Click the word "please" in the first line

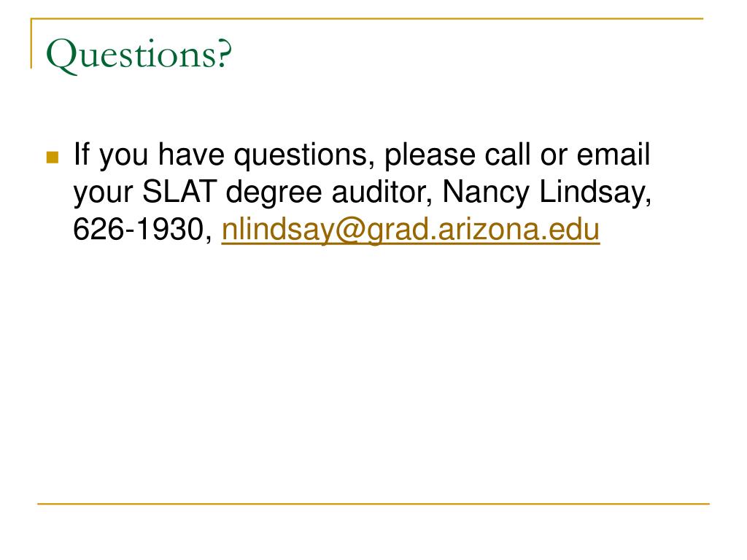(429, 156)
